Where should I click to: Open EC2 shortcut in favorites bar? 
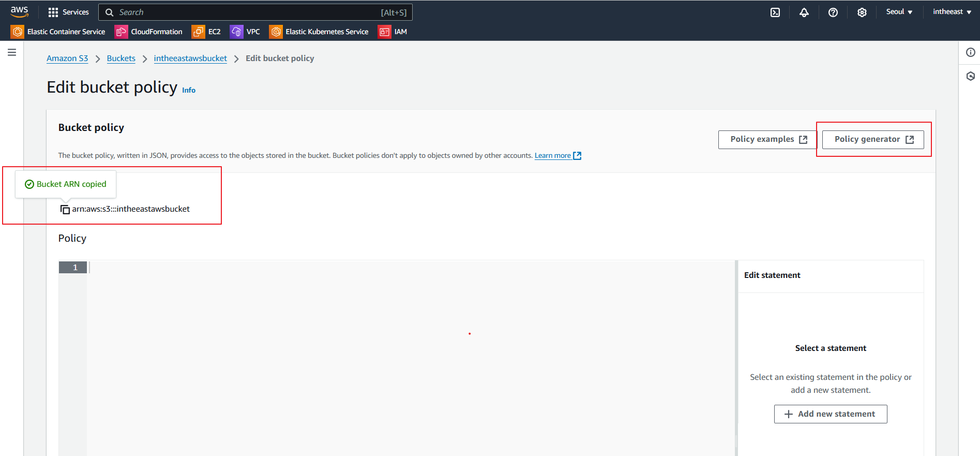click(x=206, y=32)
